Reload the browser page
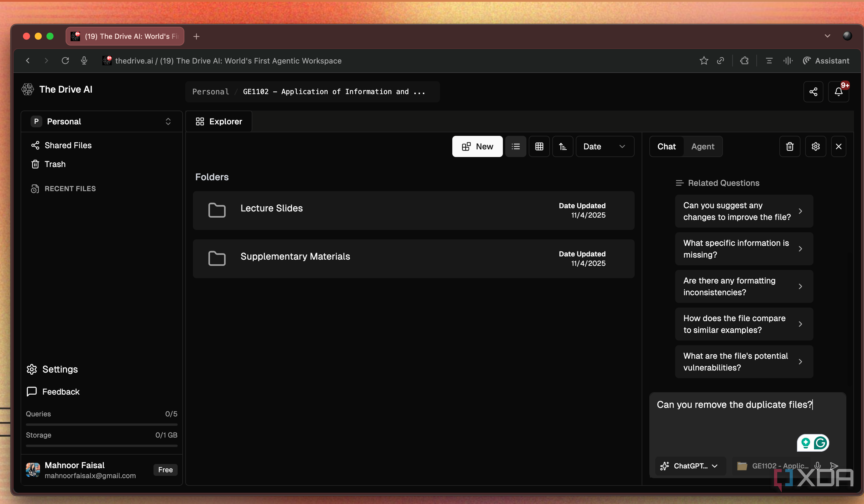The height and width of the screenshot is (504, 864). tap(65, 61)
